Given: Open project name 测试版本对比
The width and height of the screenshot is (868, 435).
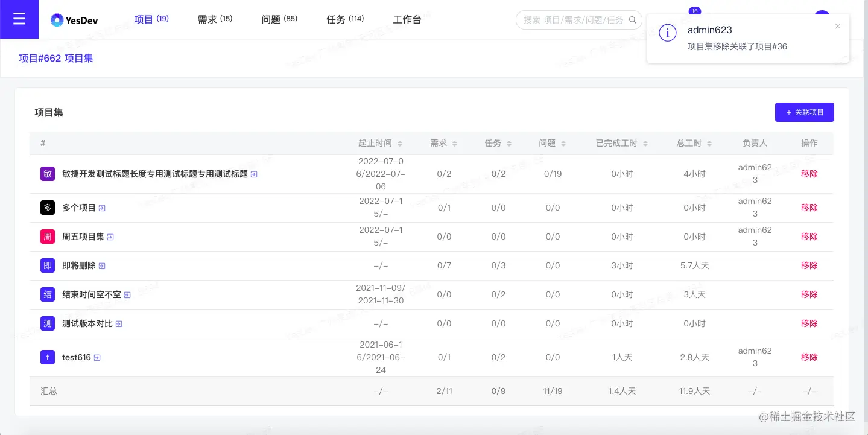Looking at the screenshot, I should (x=87, y=323).
